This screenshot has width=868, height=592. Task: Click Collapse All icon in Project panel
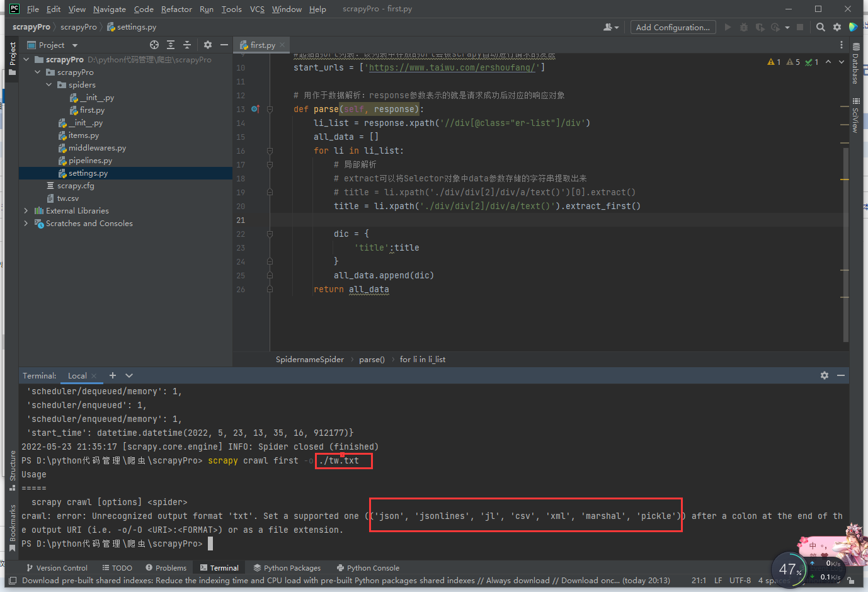tap(187, 45)
